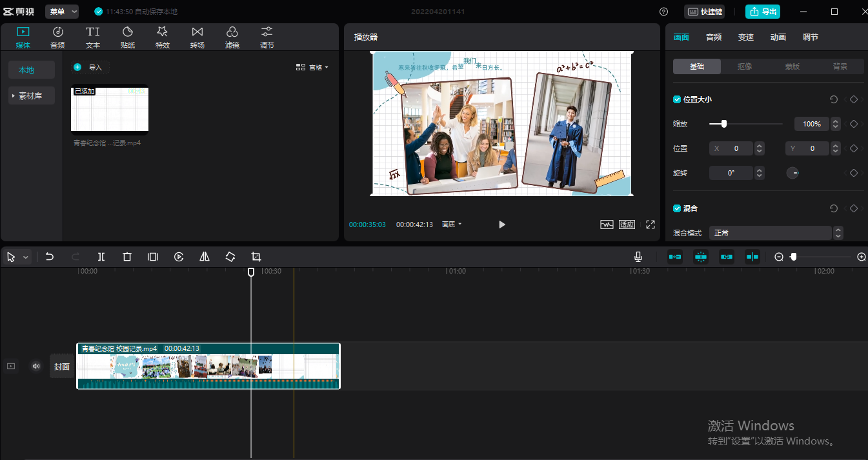Click the 导出 export button
The image size is (868, 460).
pyautogui.click(x=762, y=12)
